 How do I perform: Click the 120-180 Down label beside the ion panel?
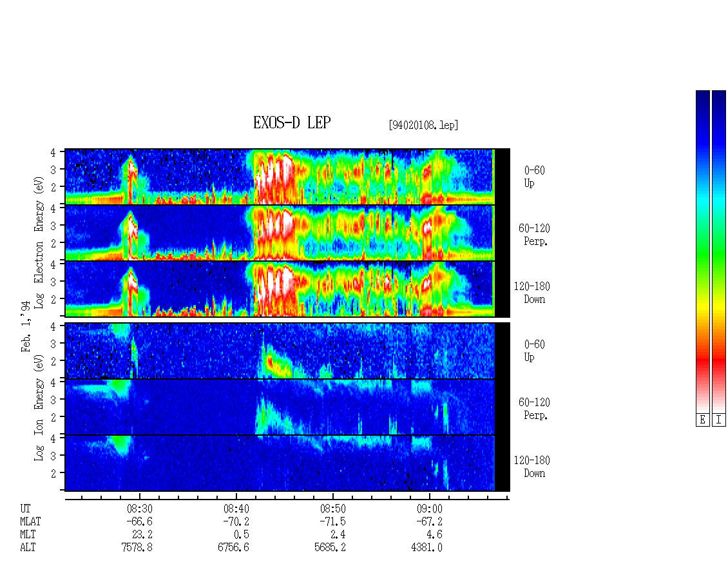click(x=532, y=467)
